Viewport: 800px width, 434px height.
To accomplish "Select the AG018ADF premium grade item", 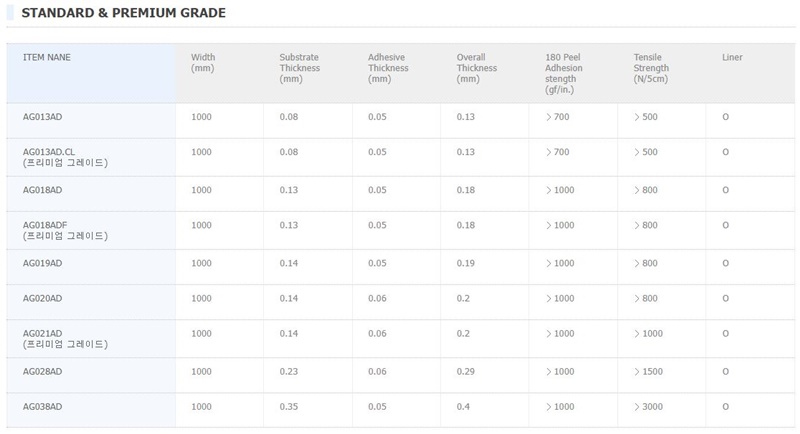I will pos(65,230).
